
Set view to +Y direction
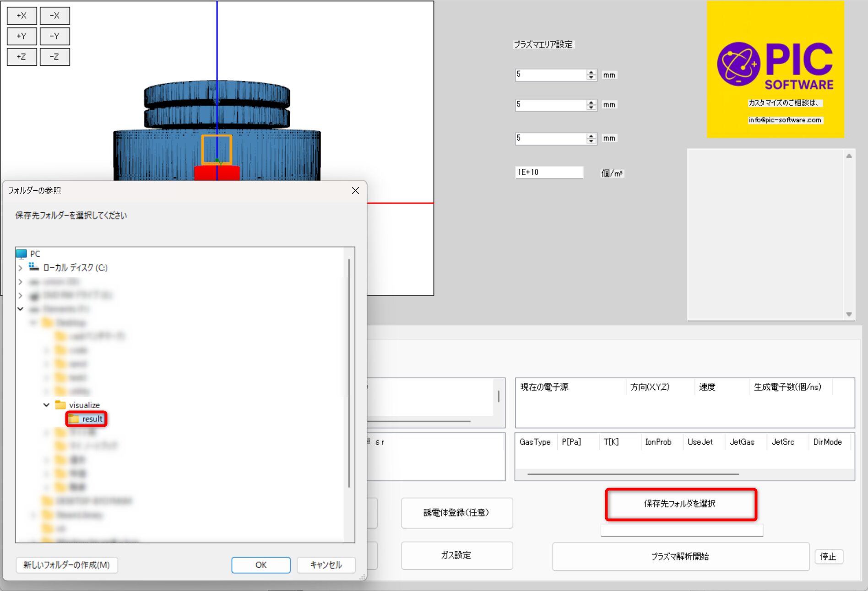click(x=22, y=36)
